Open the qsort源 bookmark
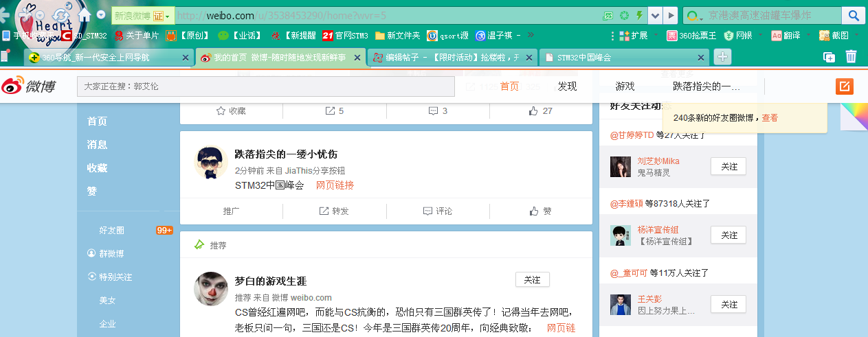The image size is (868, 337). click(448, 35)
